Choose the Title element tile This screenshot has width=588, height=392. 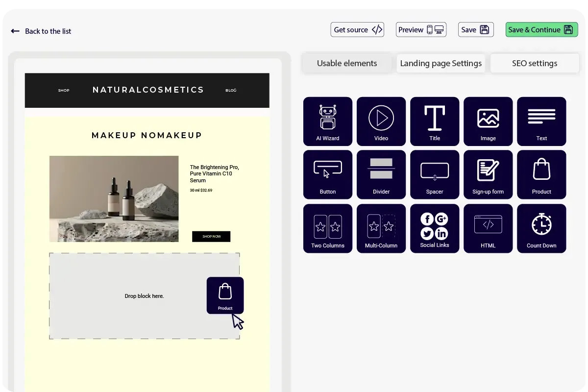[435, 122]
